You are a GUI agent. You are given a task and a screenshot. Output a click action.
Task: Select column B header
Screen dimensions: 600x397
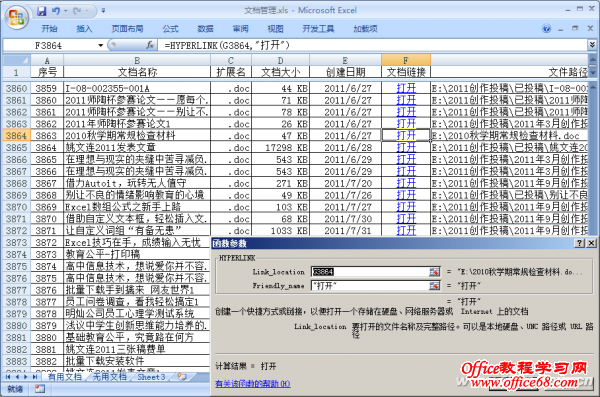tap(137, 60)
